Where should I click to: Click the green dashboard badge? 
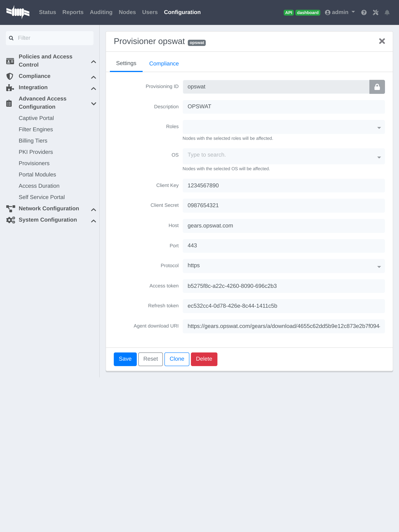[x=308, y=12]
